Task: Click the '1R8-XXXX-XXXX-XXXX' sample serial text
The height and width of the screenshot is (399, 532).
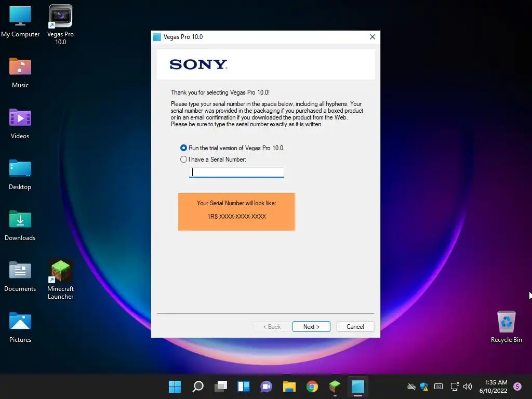Action: [x=236, y=217]
